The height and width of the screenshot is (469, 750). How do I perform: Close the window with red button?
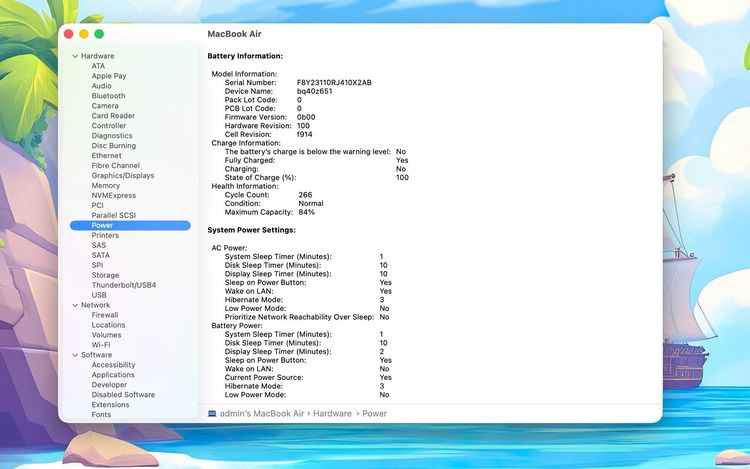click(x=68, y=34)
